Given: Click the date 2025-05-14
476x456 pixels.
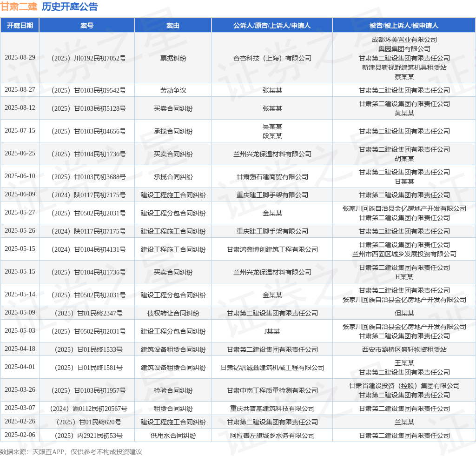Looking at the screenshot, I should (20, 295).
